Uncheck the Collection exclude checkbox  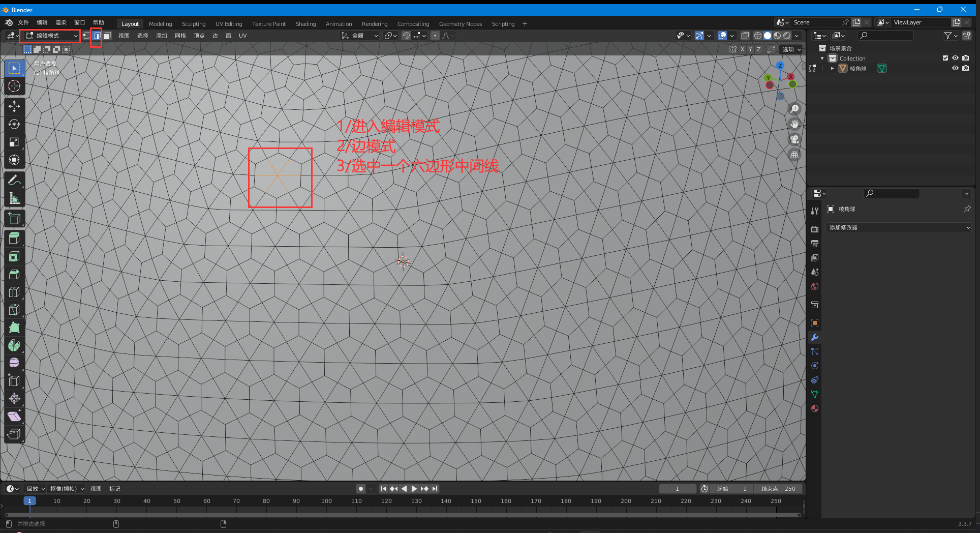pyautogui.click(x=945, y=58)
